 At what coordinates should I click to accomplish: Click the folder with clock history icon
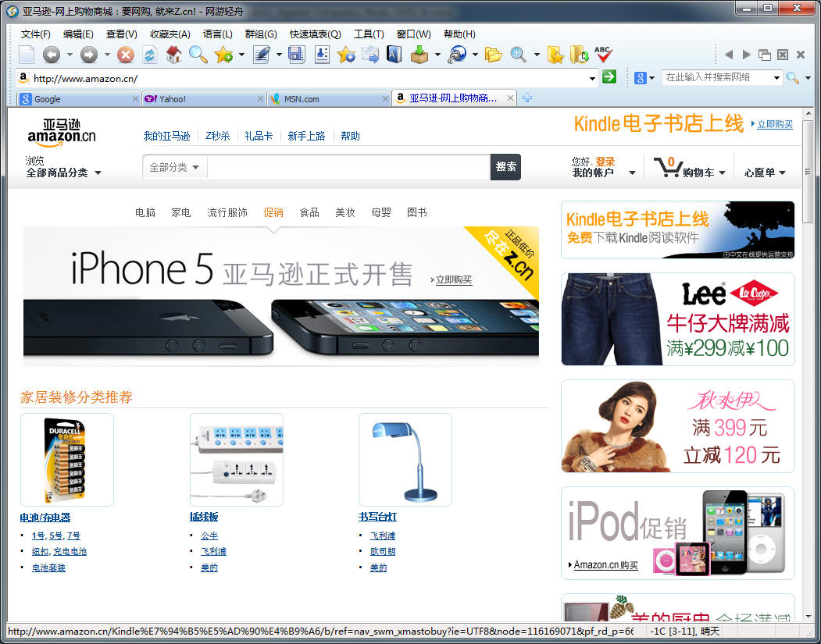tap(580, 55)
